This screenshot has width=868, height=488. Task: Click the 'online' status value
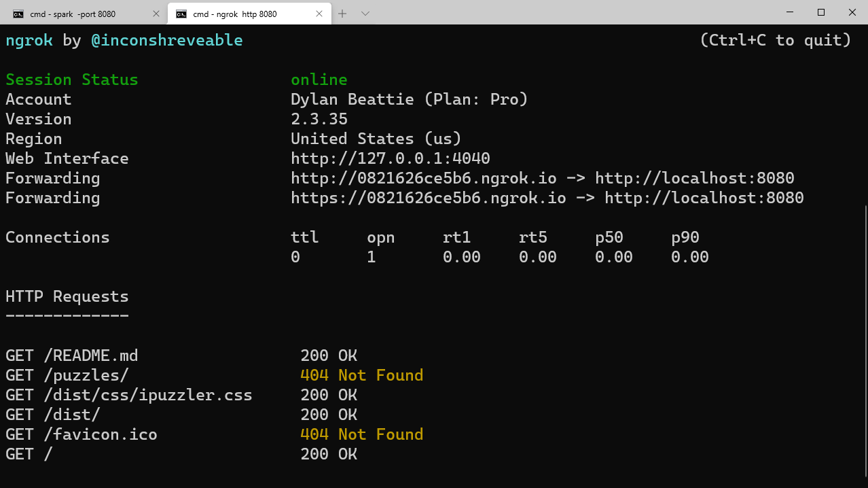[319, 80]
